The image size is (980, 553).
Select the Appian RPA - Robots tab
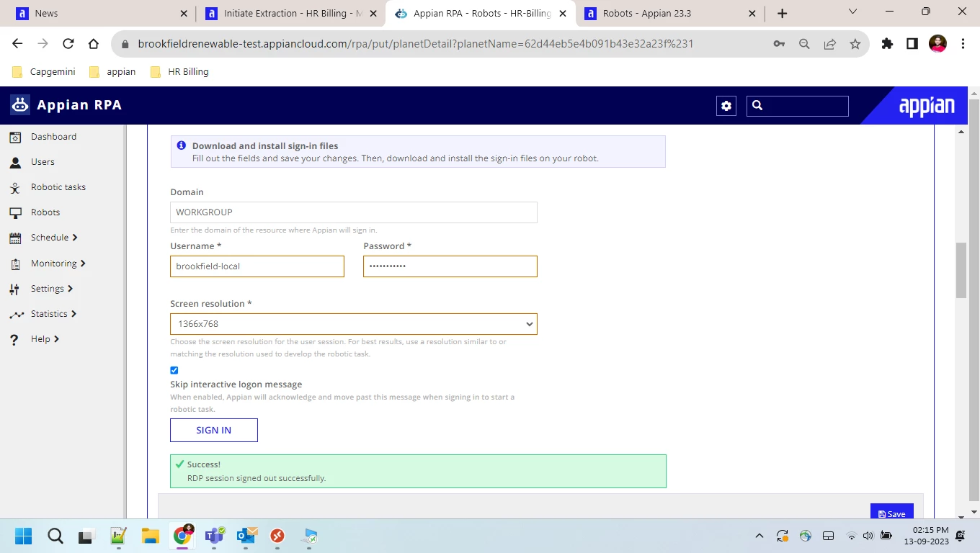pyautogui.click(x=482, y=13)
